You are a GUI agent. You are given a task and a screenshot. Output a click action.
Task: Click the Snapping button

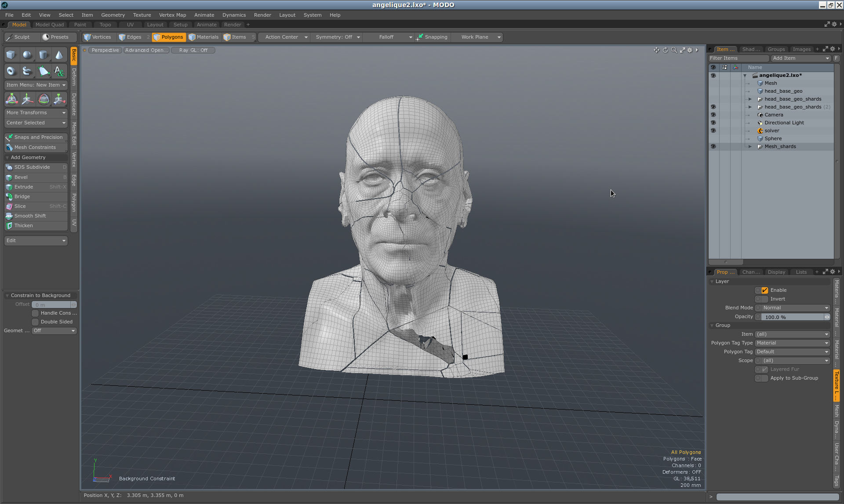[x=432, y=37]
